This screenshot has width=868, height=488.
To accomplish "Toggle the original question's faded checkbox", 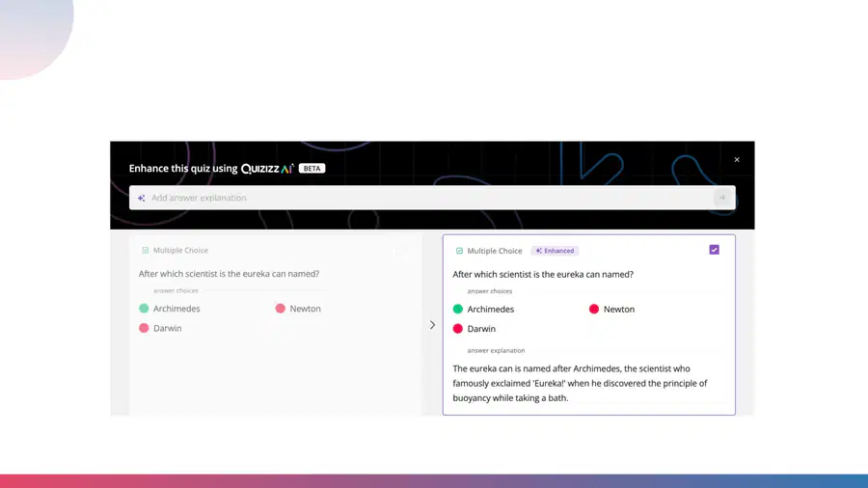I will tap(401, 250).
